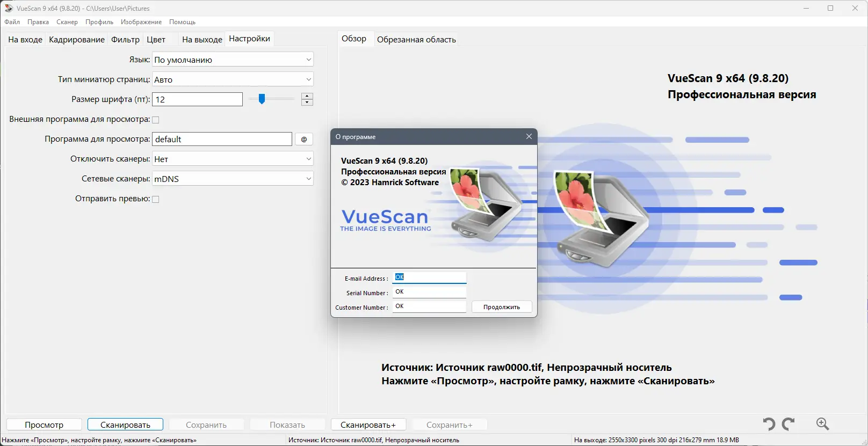Switch to the Цвет tab

[x=156, y=39]
